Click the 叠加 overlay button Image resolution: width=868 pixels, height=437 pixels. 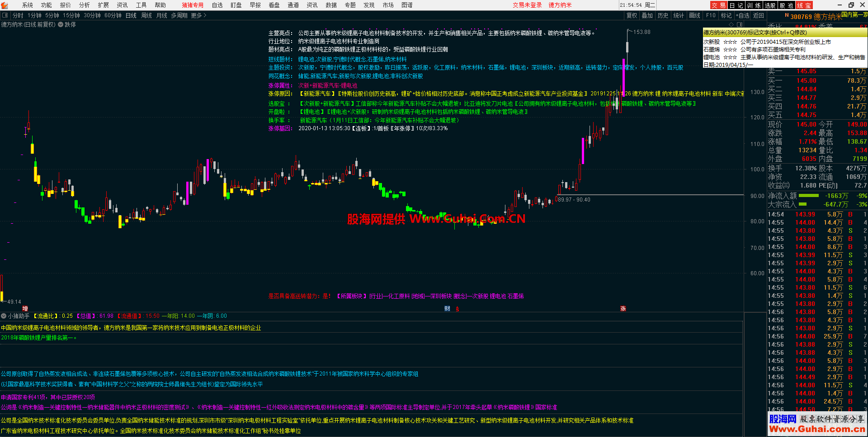point(647,15)
